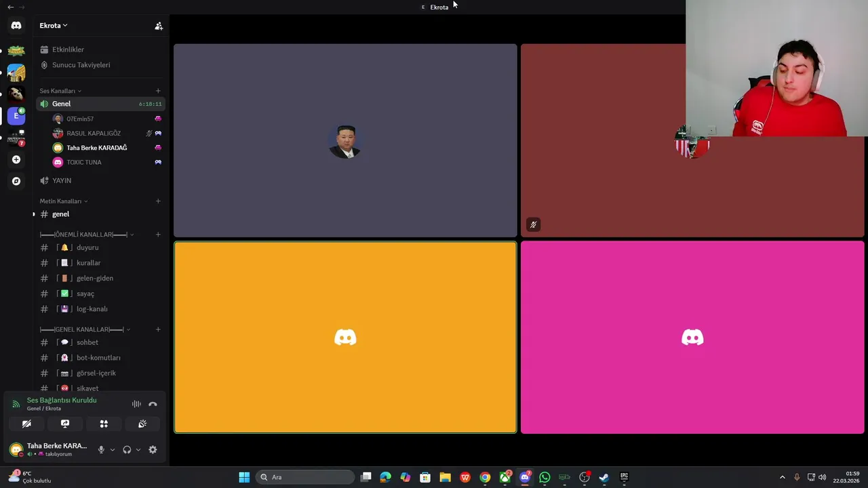Viewport: 868px width, 488px height.
Task: Create channel in Metin Kanalları with plus
Action: pyautogui.click(x=158, y=201)
